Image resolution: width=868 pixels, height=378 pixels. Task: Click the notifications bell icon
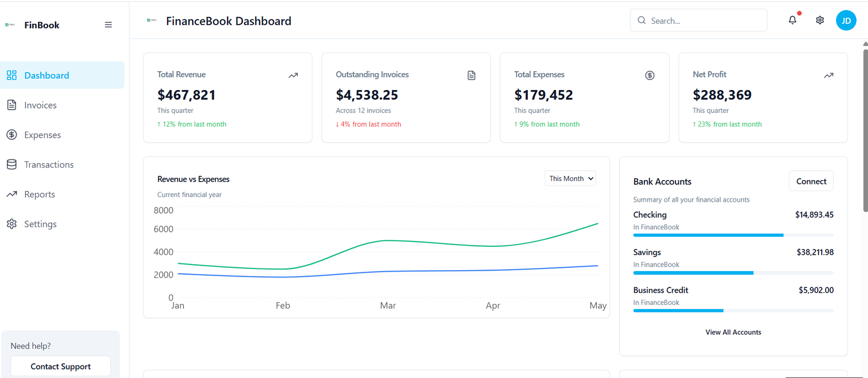pyautogui.click(x=793, y=20)
